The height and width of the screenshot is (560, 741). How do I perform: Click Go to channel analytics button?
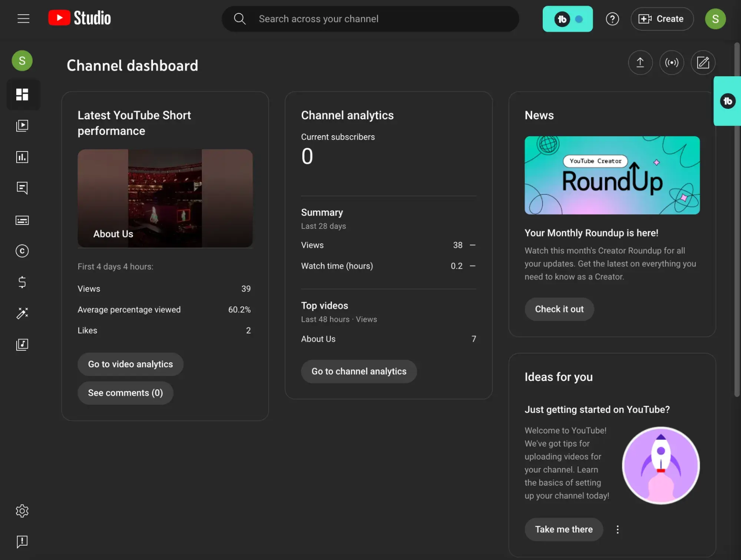coord(359,371)
